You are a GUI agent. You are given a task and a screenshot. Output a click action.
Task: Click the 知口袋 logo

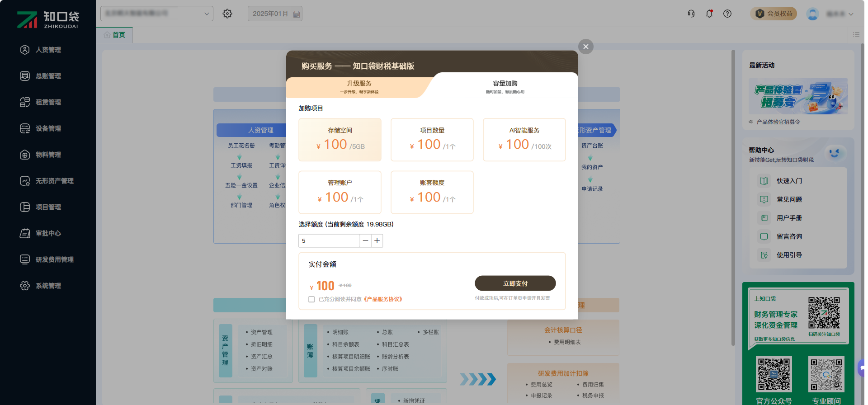(48, 19)
